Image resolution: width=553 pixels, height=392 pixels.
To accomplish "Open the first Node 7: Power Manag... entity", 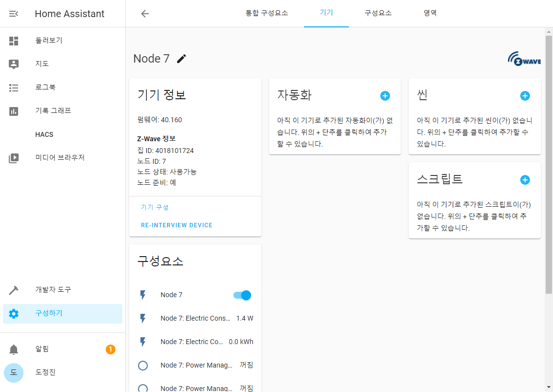I will click(x=195, y=365).
